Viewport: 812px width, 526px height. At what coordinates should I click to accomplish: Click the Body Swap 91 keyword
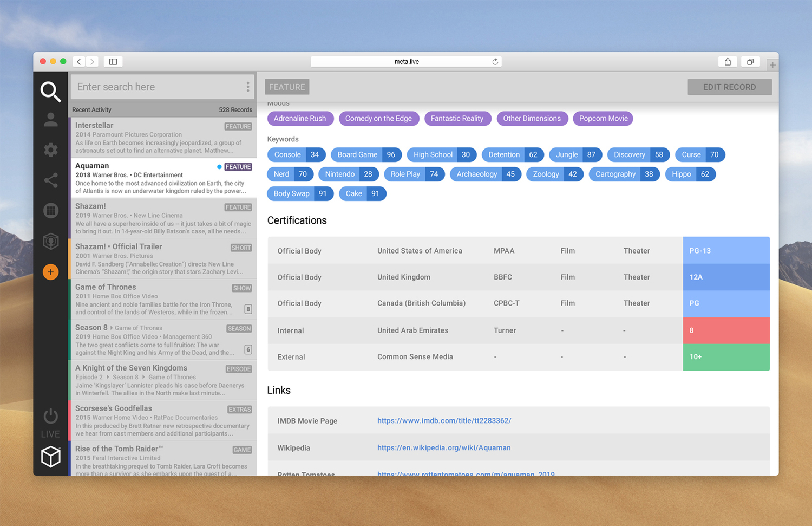[300, 193]
